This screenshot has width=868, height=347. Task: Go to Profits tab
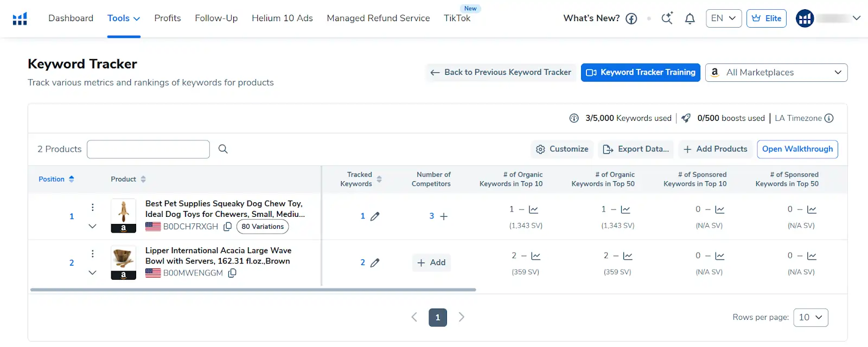168,18
